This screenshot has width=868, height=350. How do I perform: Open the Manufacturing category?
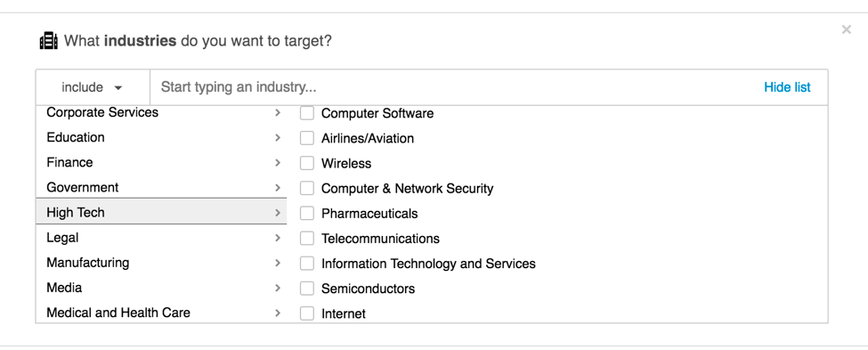tap(161, 263)
